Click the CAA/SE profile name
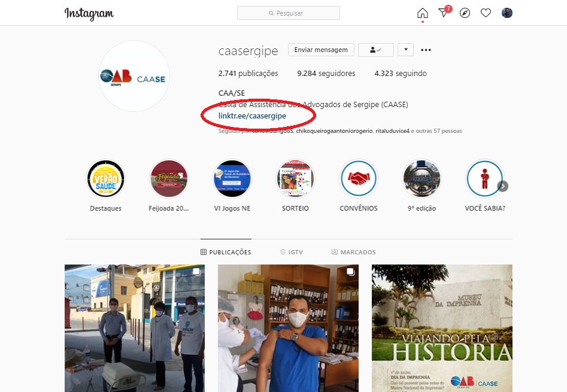 (232, 93)
